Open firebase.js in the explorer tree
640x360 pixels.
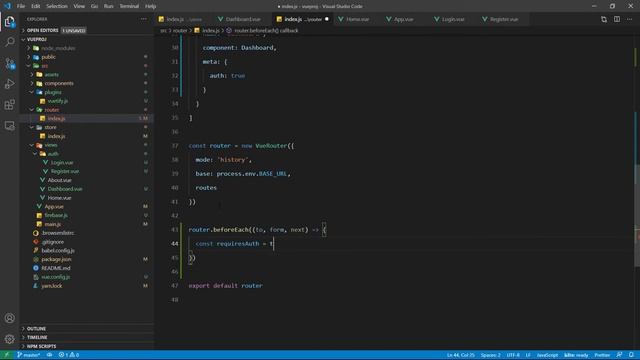click(56, 215)
